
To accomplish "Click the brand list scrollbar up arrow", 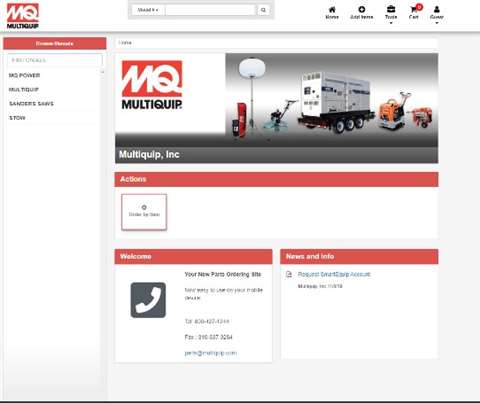I will point(102,72).
